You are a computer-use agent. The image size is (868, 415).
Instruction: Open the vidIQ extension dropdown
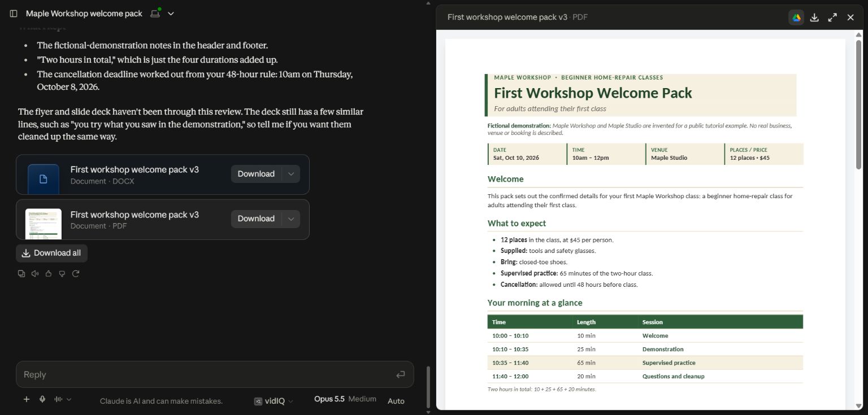pyautogui.click(x=274, y=401)
